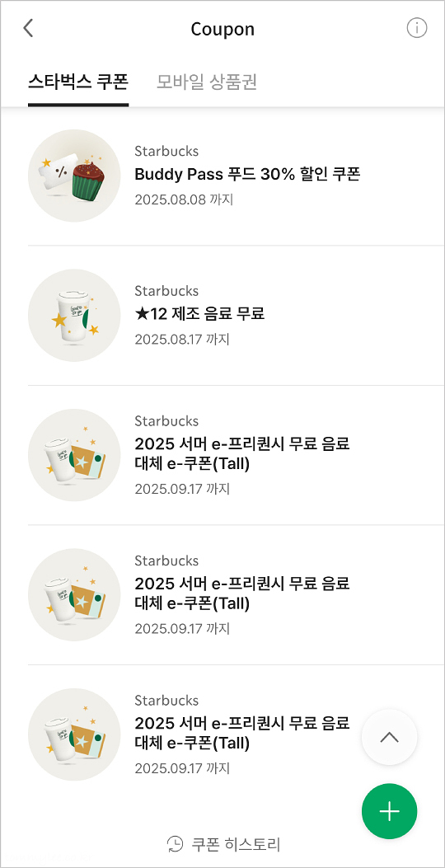Tap the green plus add-coupon button
The width and height of the screenshot is (445, 868).
click(389, 811)
